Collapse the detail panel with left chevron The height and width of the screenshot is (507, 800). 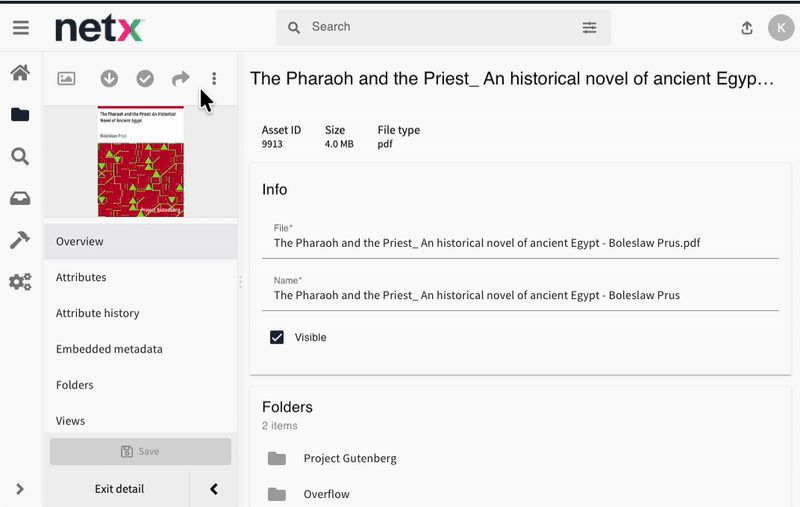pos(214,489)
